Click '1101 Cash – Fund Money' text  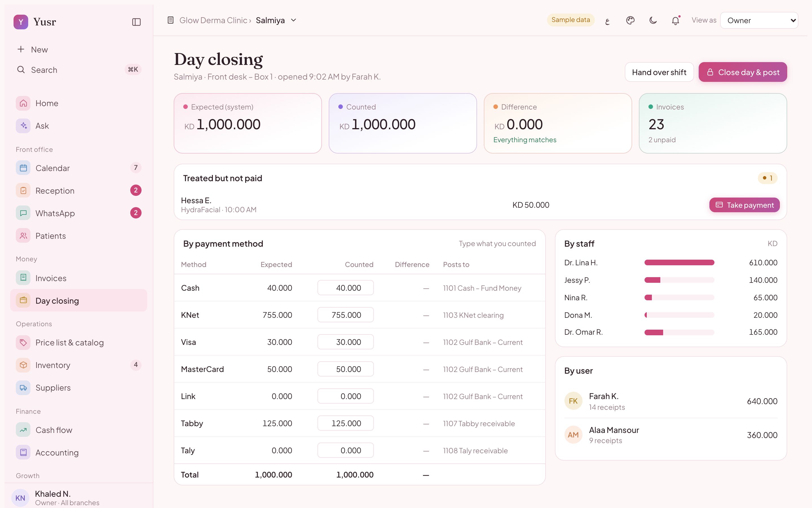pos(482,288)
